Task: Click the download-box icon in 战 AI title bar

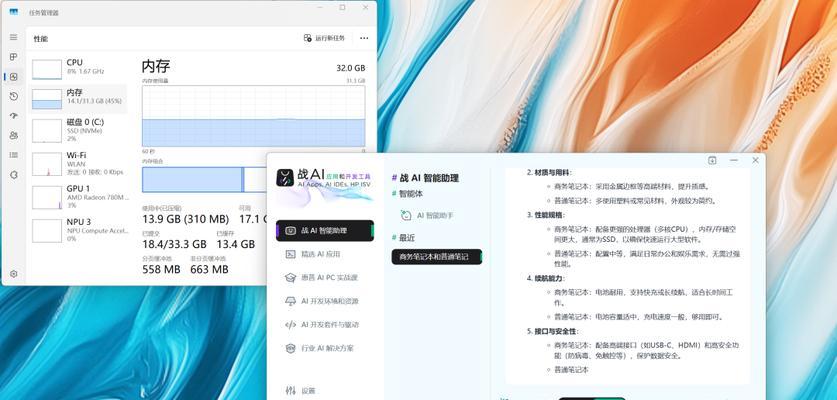Action: tap(712, 160)
